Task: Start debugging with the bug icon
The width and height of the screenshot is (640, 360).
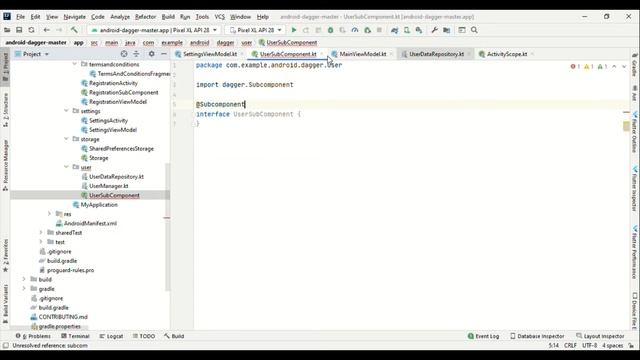Action: click(331, 30)
